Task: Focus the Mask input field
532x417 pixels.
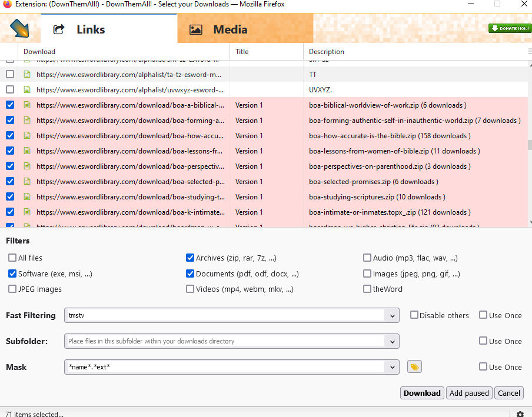Action: point(225,367)
